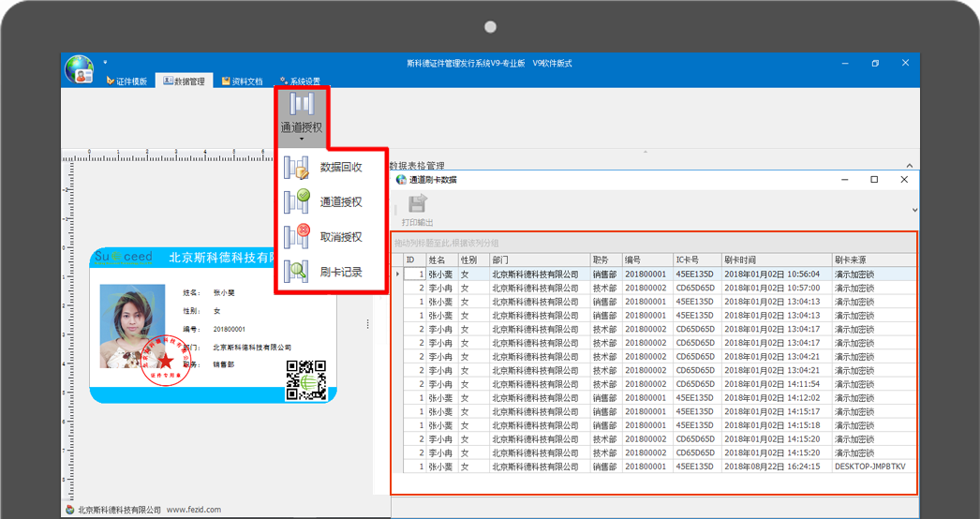The image size is (980, 519).
Task: Click the 编号 column header
Action: click(x=647, y=259)
